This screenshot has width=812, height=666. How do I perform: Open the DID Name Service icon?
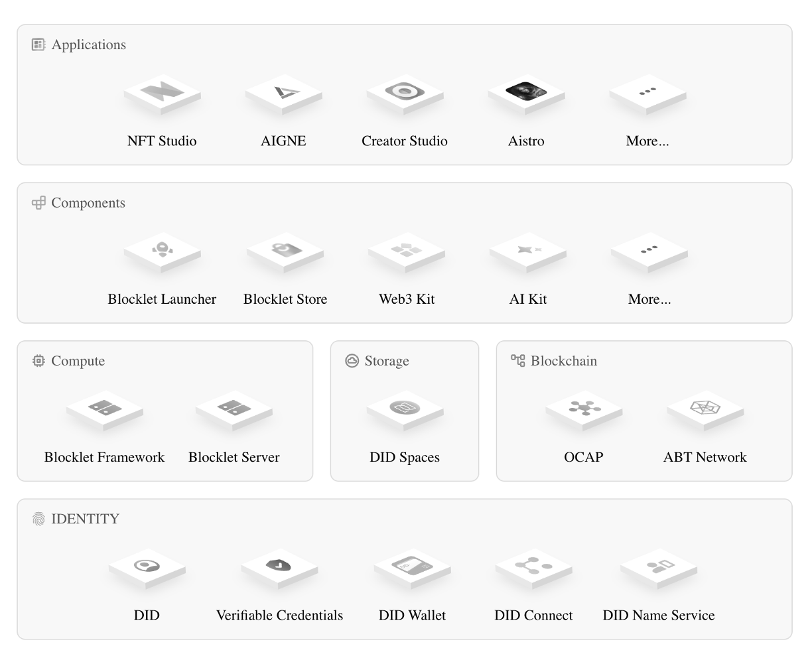pyautogui.click(x=659, y=567)
